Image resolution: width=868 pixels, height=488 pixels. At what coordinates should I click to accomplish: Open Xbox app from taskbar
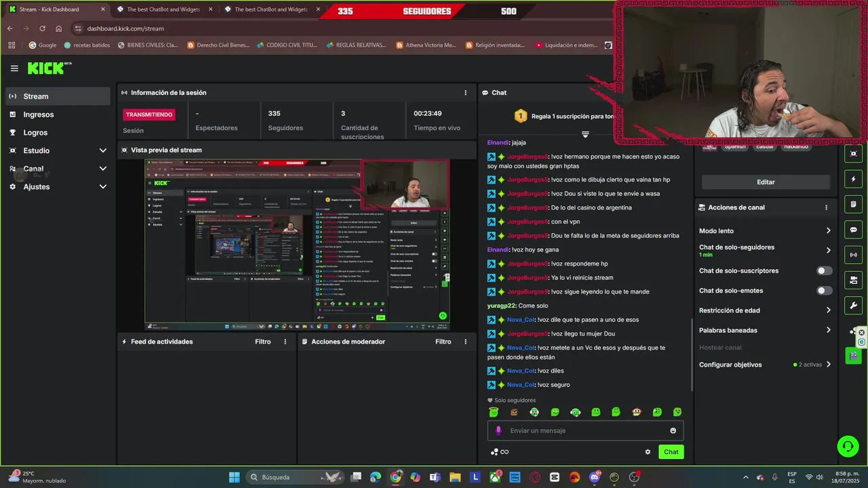tap(495, 477)
